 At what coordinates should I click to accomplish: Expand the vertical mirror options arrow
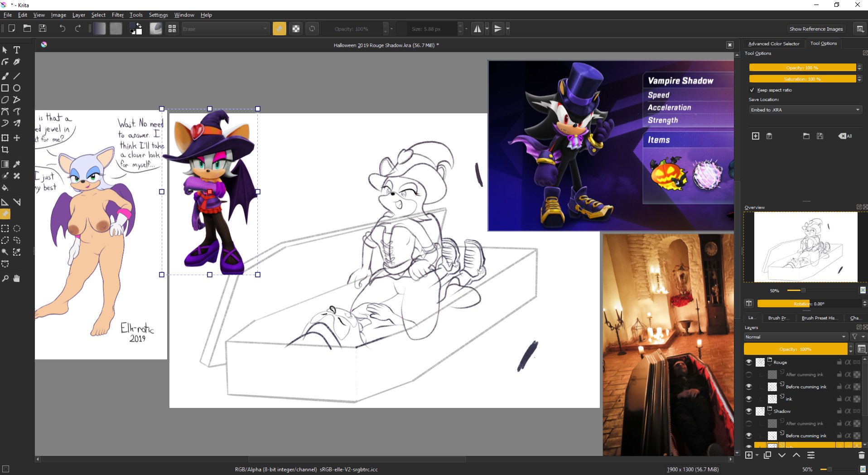(x=508, y=29)
